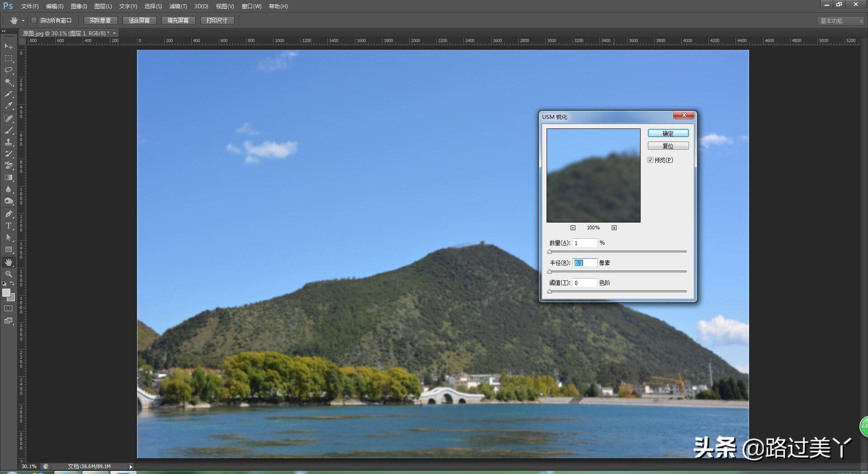Viewport: 868px width, 474px height.
Task: Open the 滤镜(T) menu
Action: pos(178,6)
